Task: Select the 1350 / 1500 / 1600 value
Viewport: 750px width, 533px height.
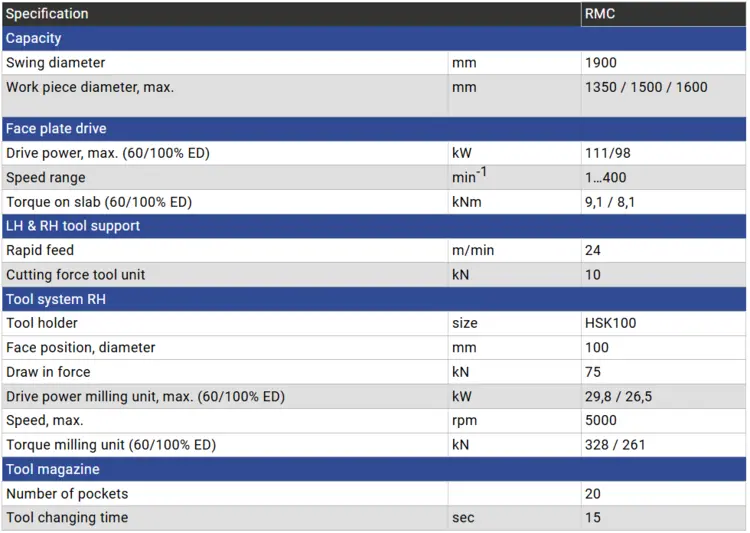Action: [646, 87]
